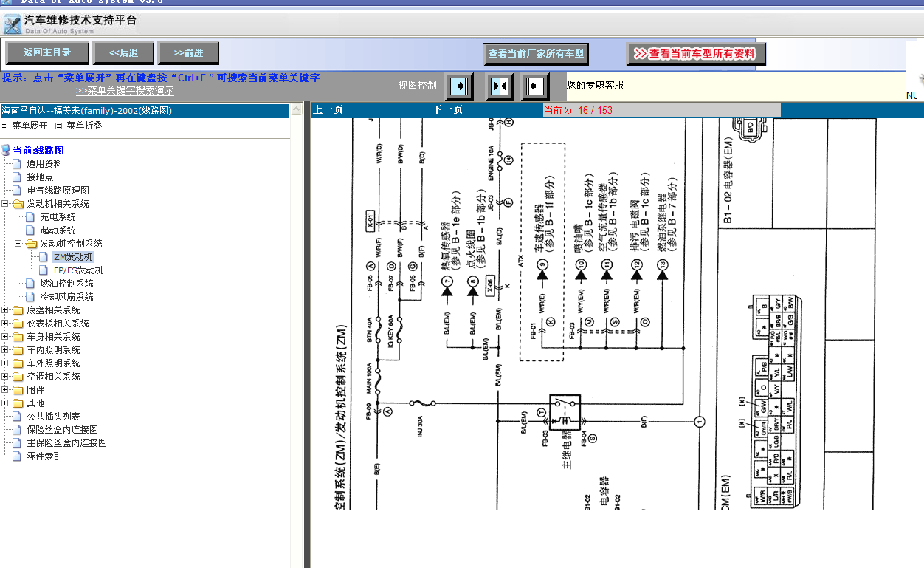Open the 主保险丝盒内连接图 entry
Screen dimensions: 924x568
pyautogui.click(x=66, y=443)
